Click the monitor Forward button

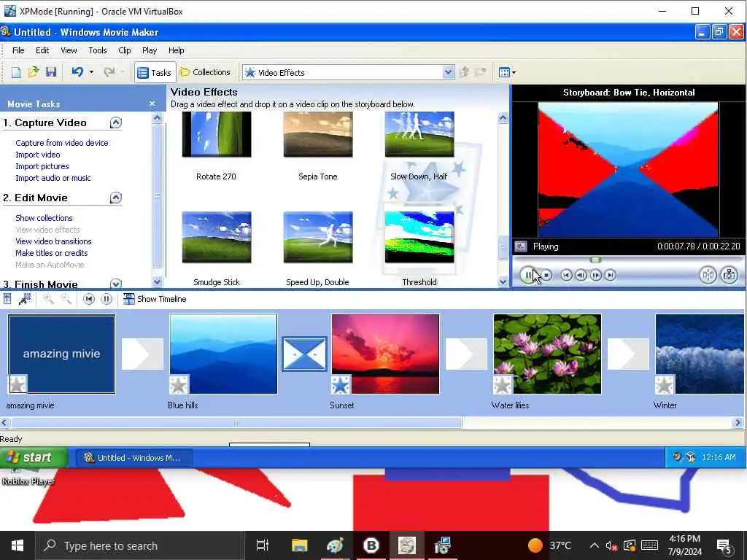(x=611, y=275)
